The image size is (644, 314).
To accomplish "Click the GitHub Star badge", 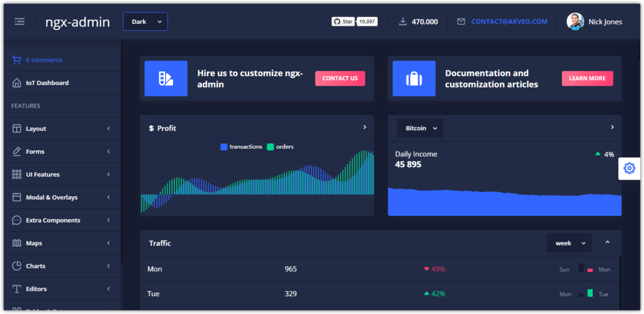I will (343, 21).
